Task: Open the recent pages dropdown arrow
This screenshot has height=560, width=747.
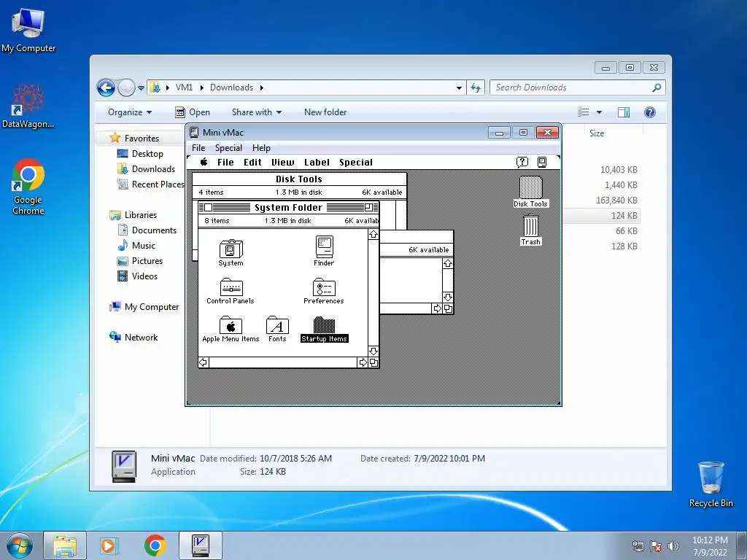Action: point(141,88)
